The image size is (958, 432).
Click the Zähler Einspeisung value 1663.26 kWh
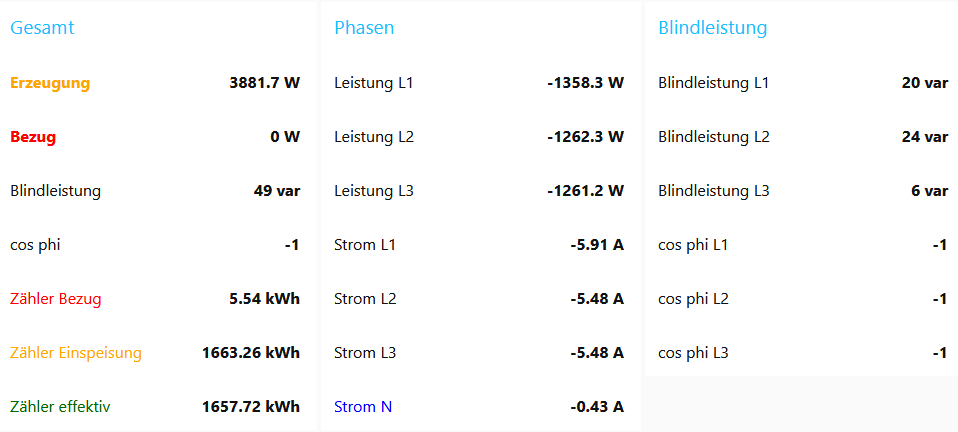click(x=251, y=353)
